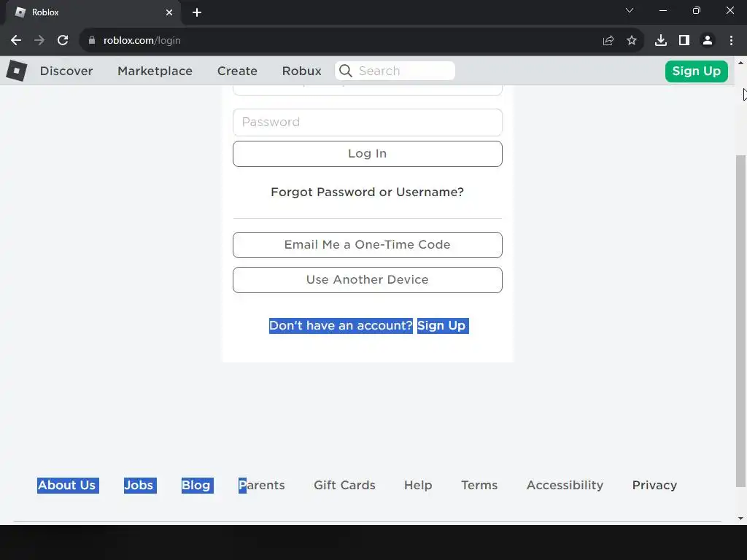This screenshot has width=747, height=560.
Task: Click the Roblox logo home icon
Action: (17, 71)
